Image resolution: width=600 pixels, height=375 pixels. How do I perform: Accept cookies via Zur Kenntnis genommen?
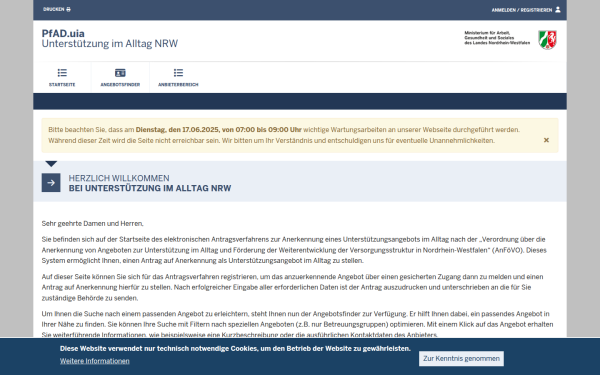pyautogui.click(x=461, y=359)
